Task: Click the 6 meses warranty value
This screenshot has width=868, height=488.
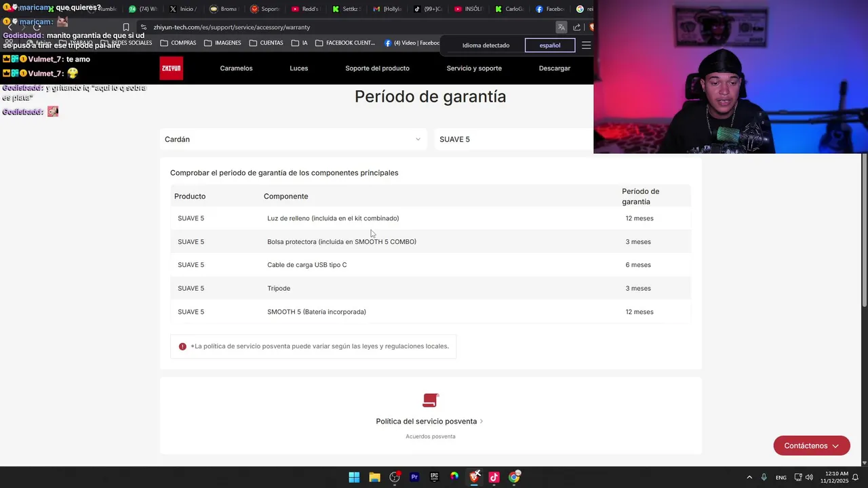Action: pyautogui.click(x=638, y=265)
